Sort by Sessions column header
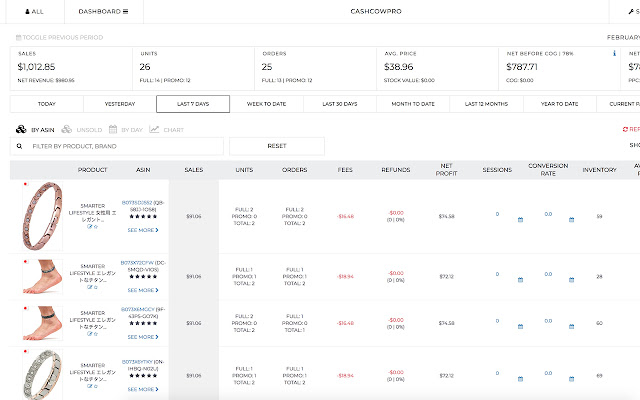The height and width of the screenshot is (400, 640). click(497, 170)
